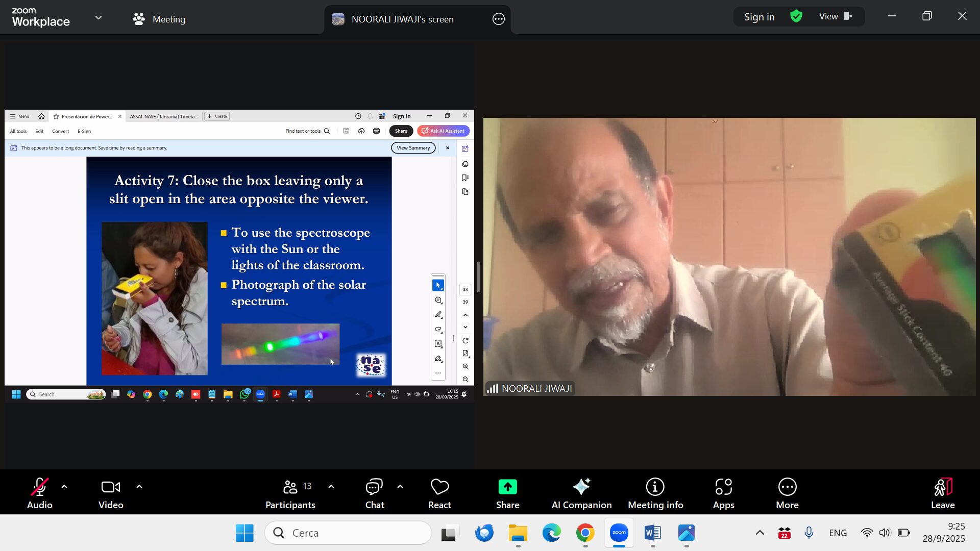980x551 pixels.
Task: Open the Apps menu
Action: [x=723, y=493]
